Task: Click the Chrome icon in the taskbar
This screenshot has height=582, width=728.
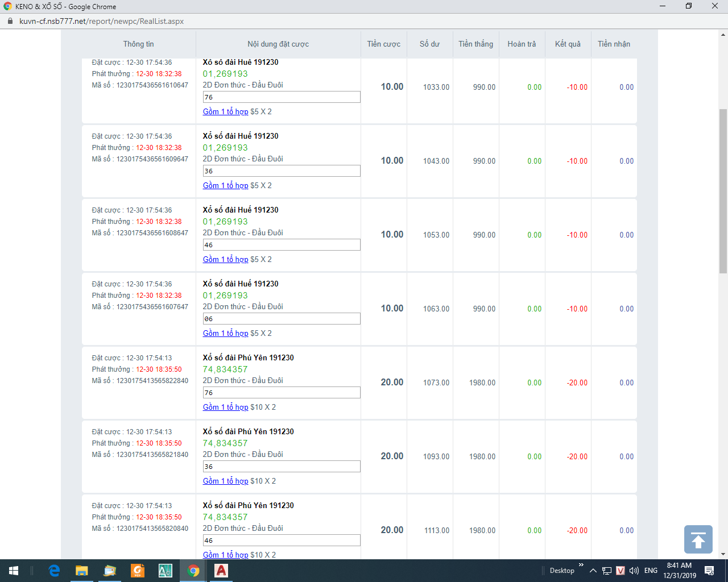Action: point(193,571)
